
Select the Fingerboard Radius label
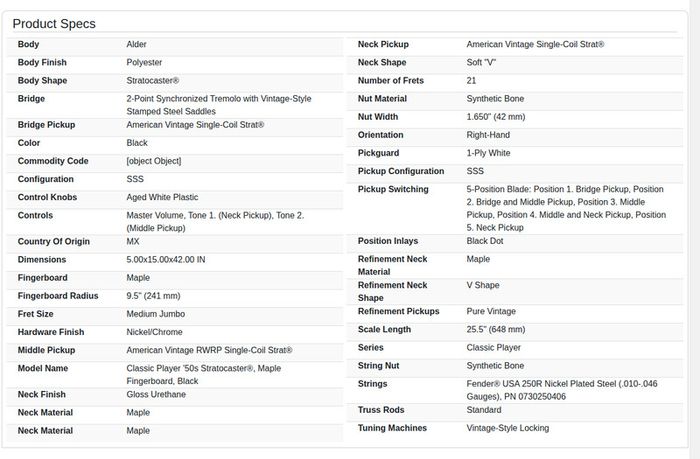(x=58, y=296)
